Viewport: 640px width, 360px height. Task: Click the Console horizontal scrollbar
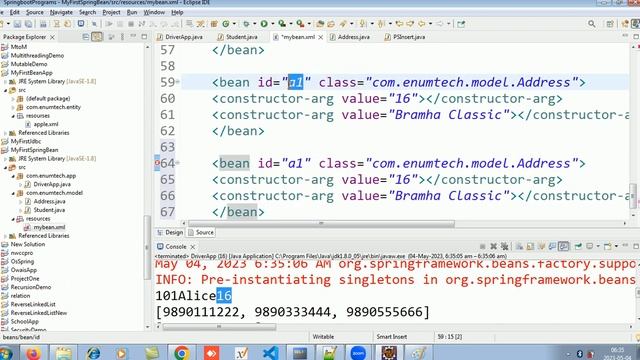219,327
